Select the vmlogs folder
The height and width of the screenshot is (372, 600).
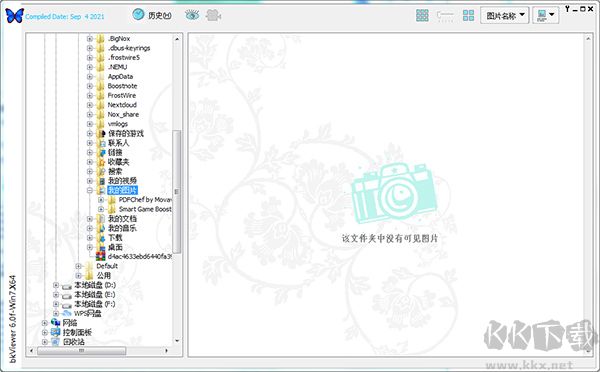tap(117, 124)
